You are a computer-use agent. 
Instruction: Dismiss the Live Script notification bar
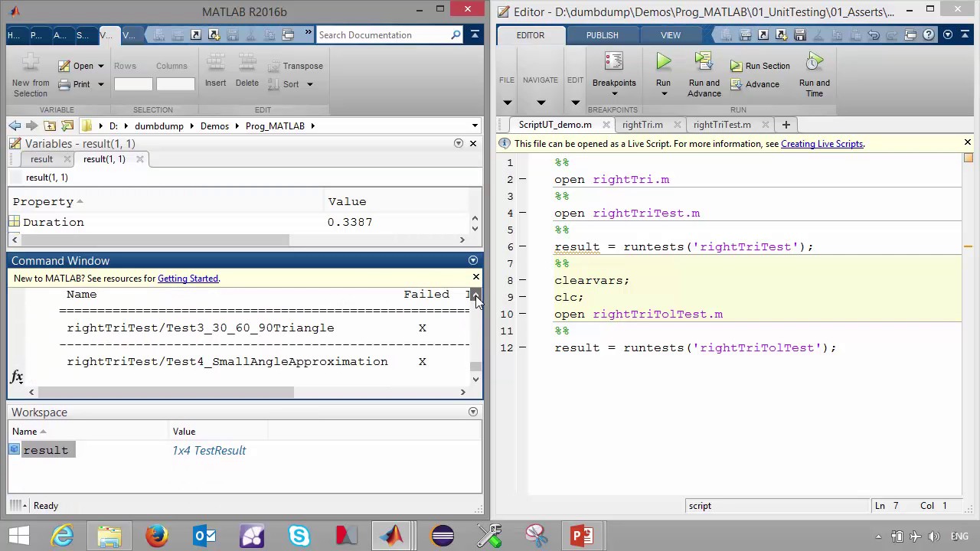click(967, 143)
